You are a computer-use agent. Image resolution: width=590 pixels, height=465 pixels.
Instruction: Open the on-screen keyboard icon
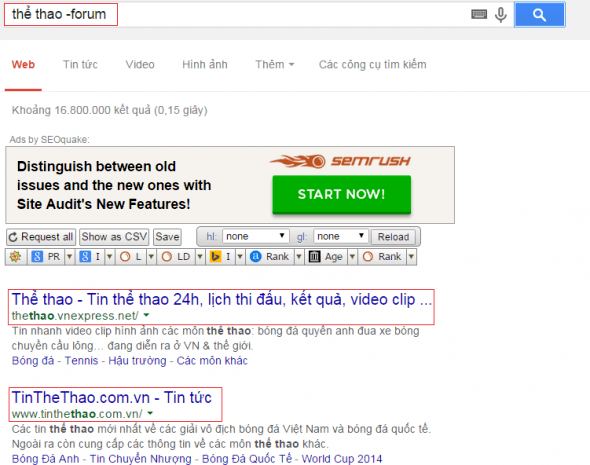click(479, 14)
